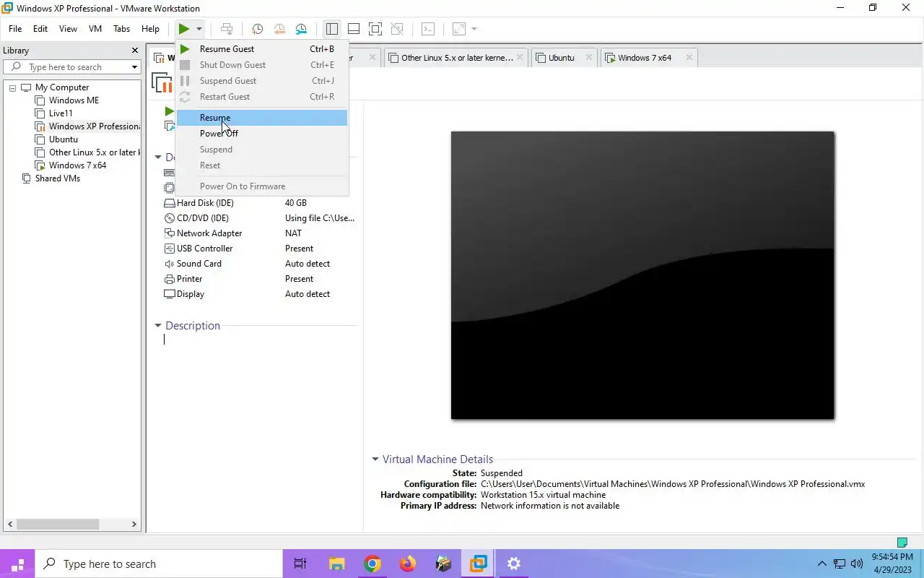Select Other Linux 5.x VM in library

pyautogui.click(x=93, y=152)
